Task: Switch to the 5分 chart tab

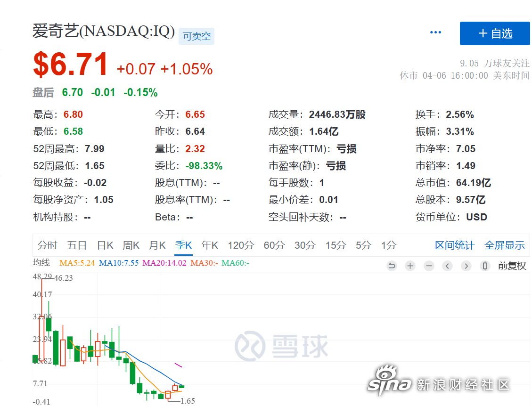Action: (363, 245)
